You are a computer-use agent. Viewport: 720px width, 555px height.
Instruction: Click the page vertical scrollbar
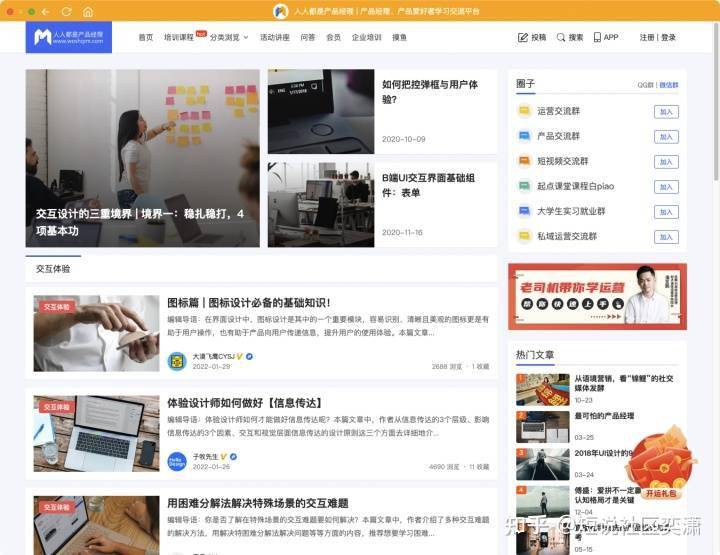click(x=717, y=101)
